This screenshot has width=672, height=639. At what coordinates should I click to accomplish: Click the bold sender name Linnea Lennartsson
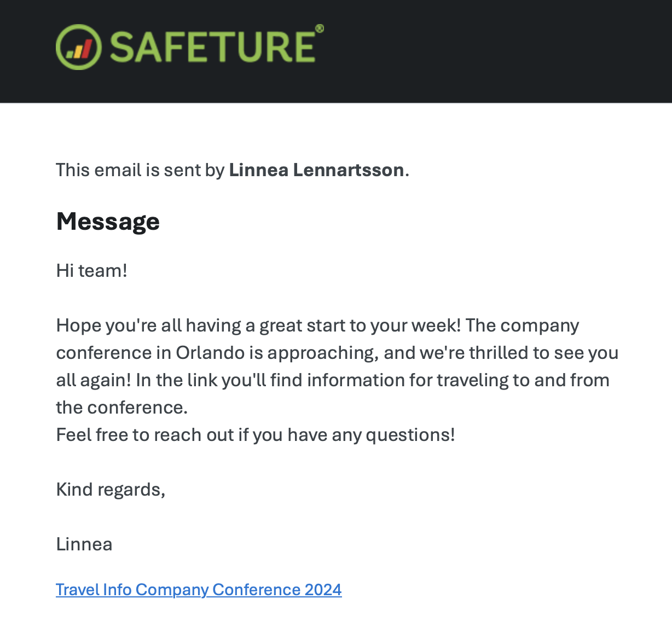tap(316, 170)
